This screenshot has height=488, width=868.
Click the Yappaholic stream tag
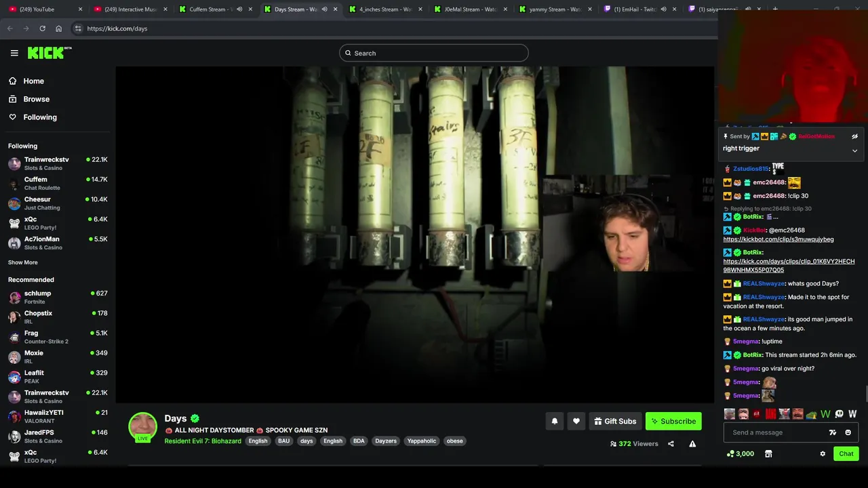click(422, 441)
